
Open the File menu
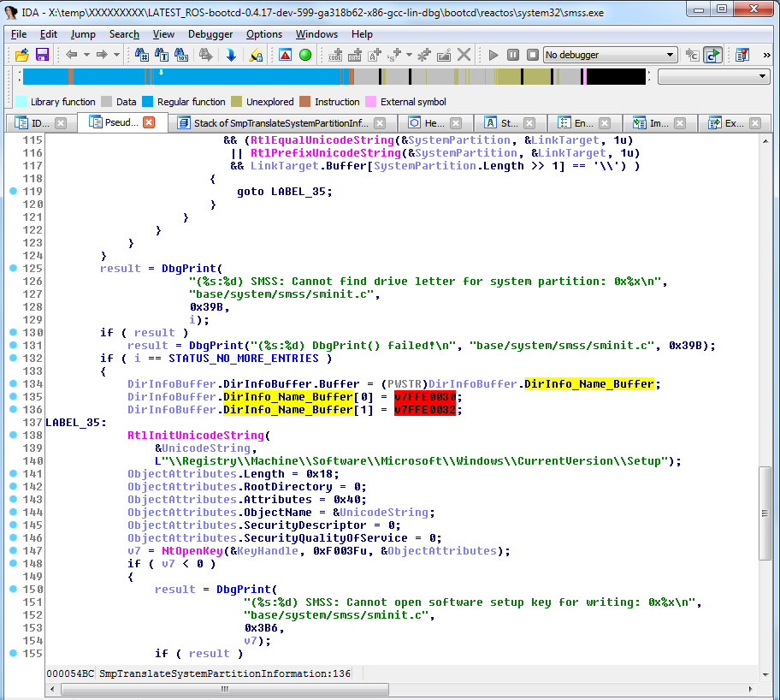click(x=19, y=34)
